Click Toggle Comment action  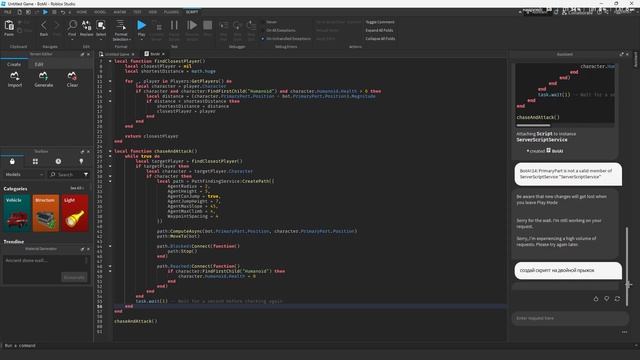[380, 22]
